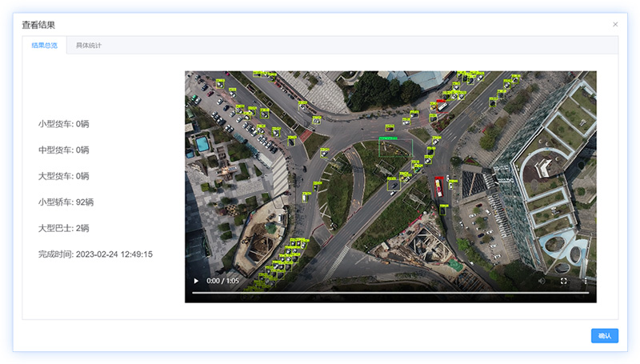The height and width of the screenshot is (364, 640).
Task: Click the 确认 button
Action: (x=605, y=336)
